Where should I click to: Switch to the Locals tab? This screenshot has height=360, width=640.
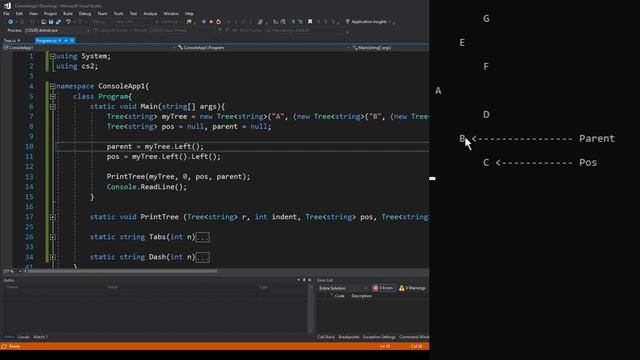click(24, 337)
